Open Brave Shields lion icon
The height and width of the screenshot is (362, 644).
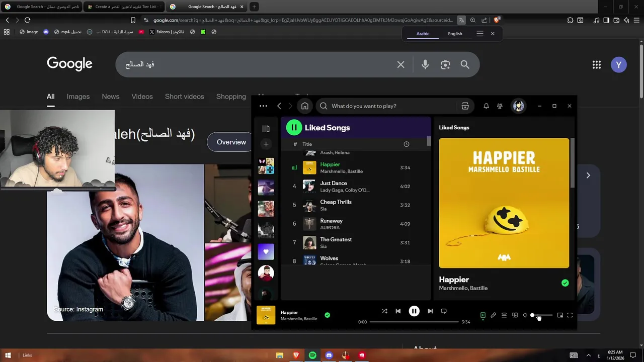tap(497, 20)
